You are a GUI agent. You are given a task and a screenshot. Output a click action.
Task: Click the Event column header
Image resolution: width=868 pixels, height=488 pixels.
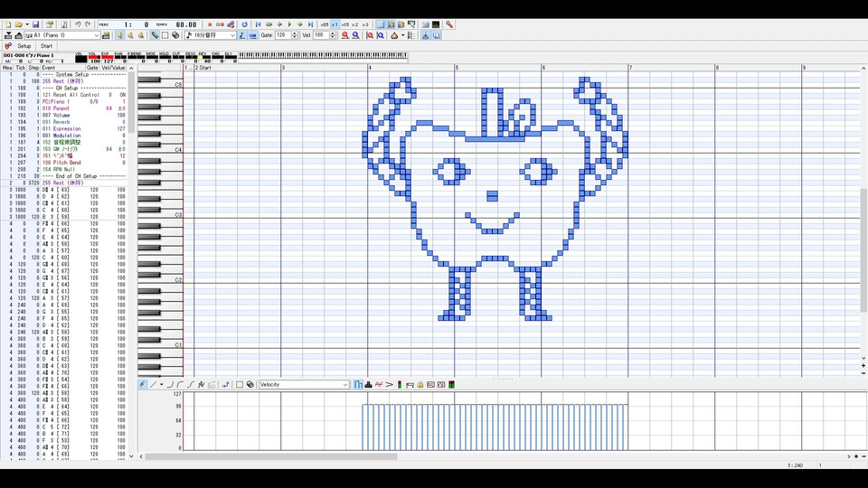pos(62,68)
